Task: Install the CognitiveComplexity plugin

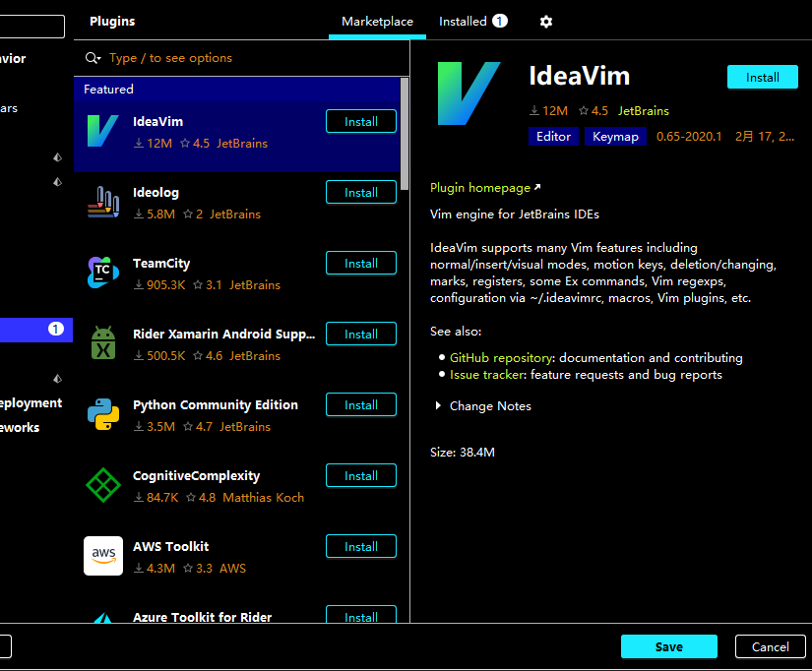Action: (361, 476)
